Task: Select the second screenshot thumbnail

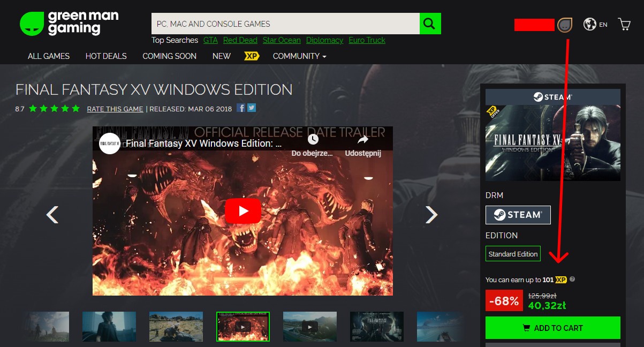Action: pyautogui.click(x=109, y=327)
